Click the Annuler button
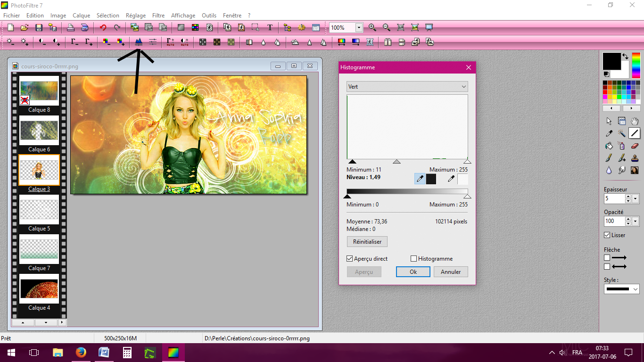This screenshot has height=362, width=644. 451,272
